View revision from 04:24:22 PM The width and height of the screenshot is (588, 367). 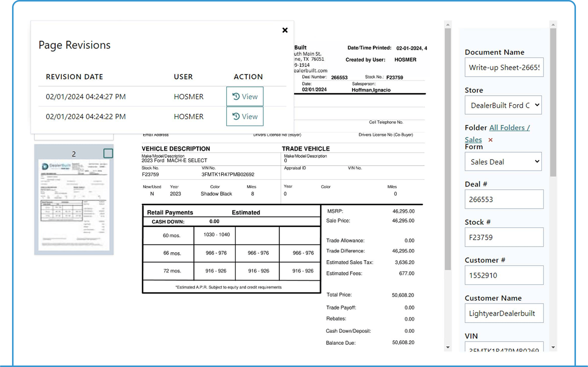245,117
